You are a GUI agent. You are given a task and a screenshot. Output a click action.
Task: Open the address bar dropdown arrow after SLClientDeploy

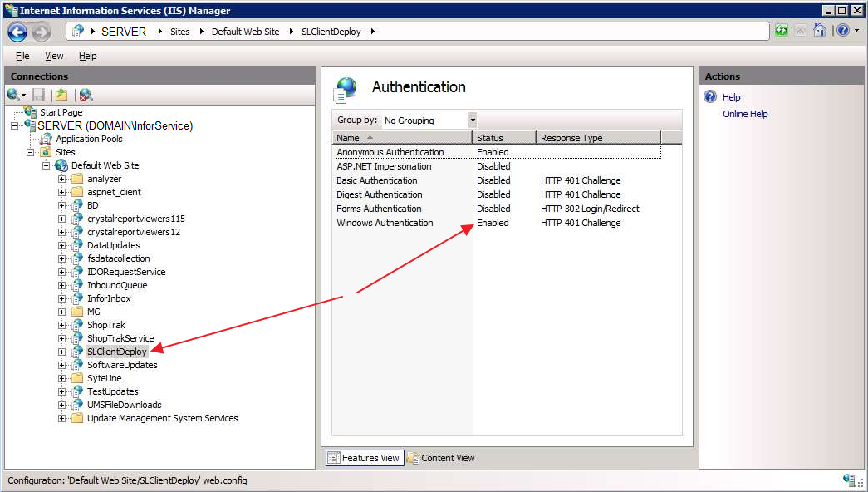(x=373, y=32)
